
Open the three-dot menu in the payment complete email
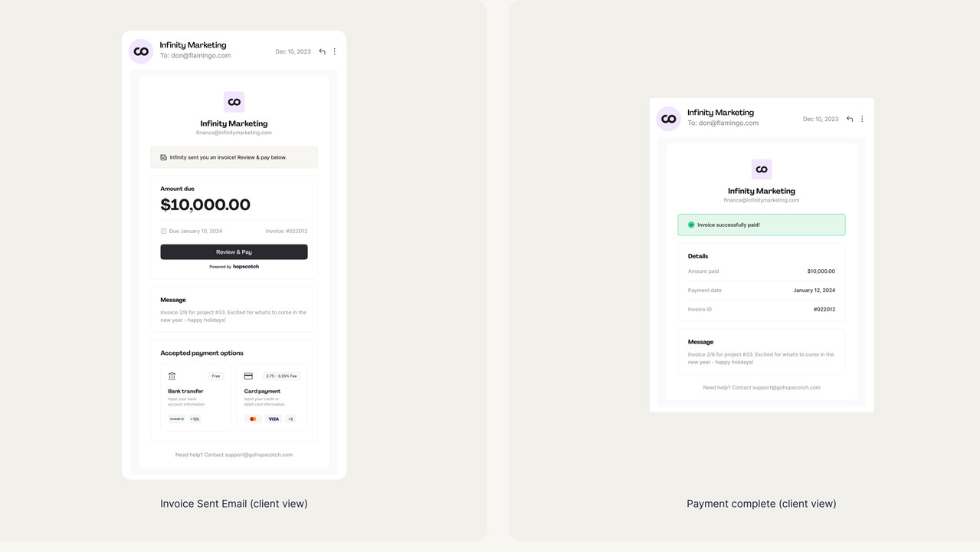point(862,119)
